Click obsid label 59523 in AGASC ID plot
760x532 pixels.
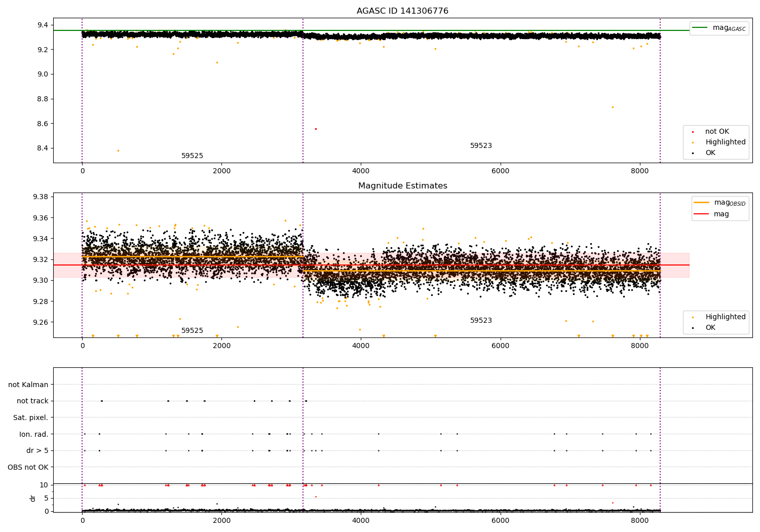click(481, 146)
